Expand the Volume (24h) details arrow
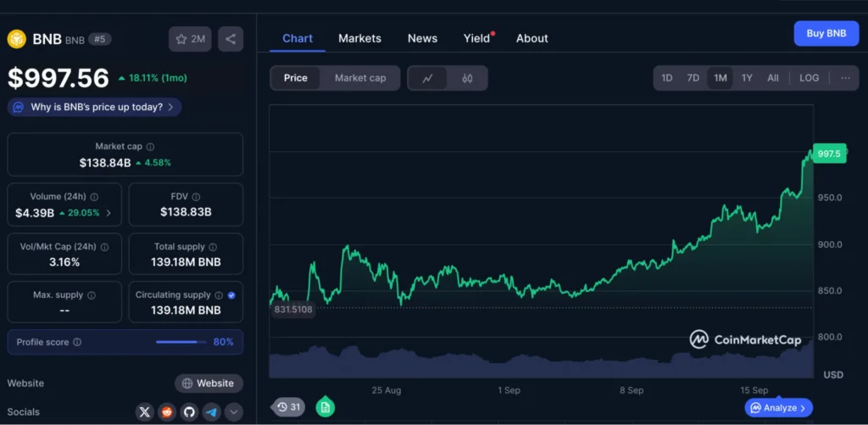This screenshot has height=425, width=868. [x=108, y=213]
